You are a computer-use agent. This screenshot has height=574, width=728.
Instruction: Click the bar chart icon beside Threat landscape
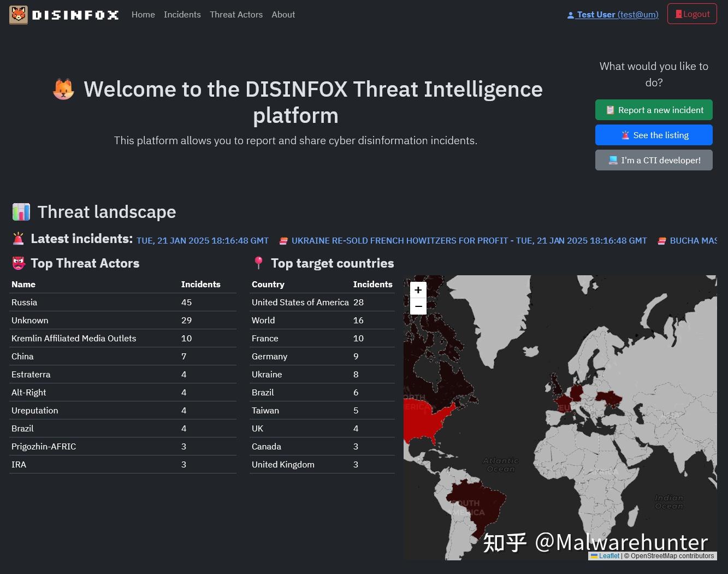point(21,212)
